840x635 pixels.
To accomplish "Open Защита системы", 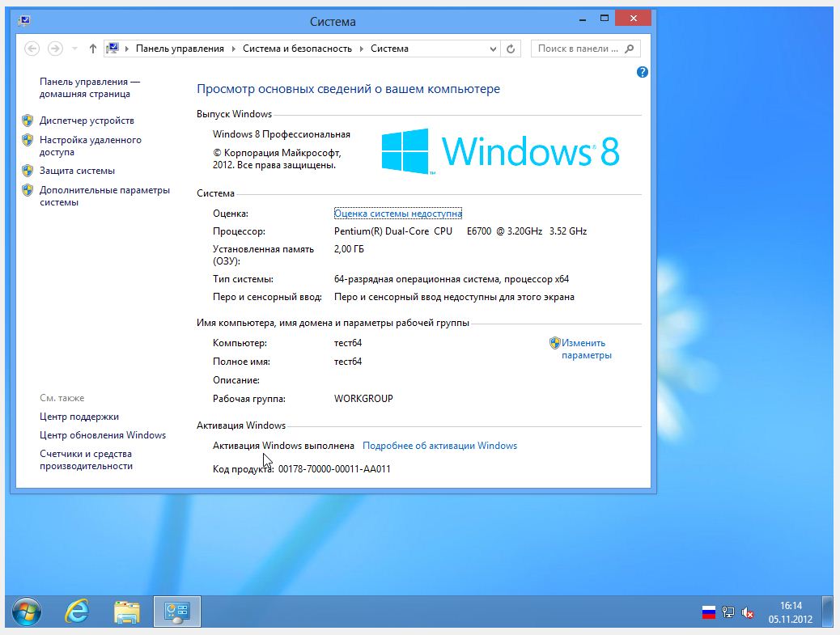I will click(x=77, y=171).
